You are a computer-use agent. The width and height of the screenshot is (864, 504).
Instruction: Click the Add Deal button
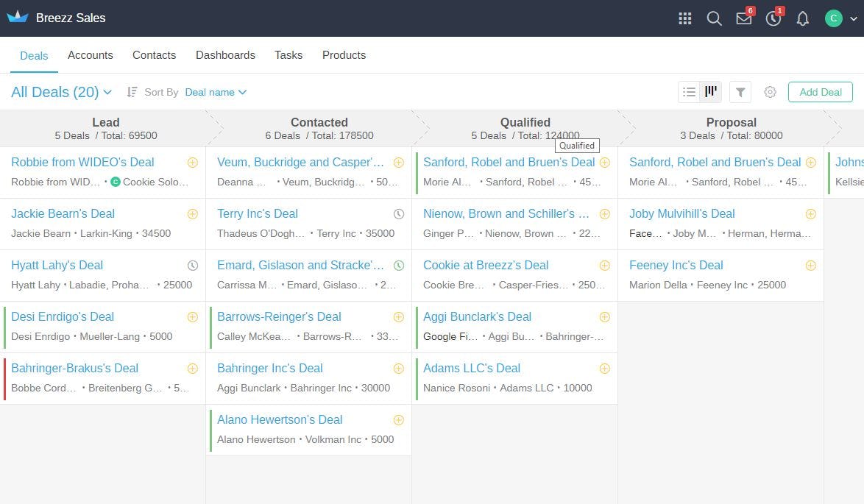point(820,92)
